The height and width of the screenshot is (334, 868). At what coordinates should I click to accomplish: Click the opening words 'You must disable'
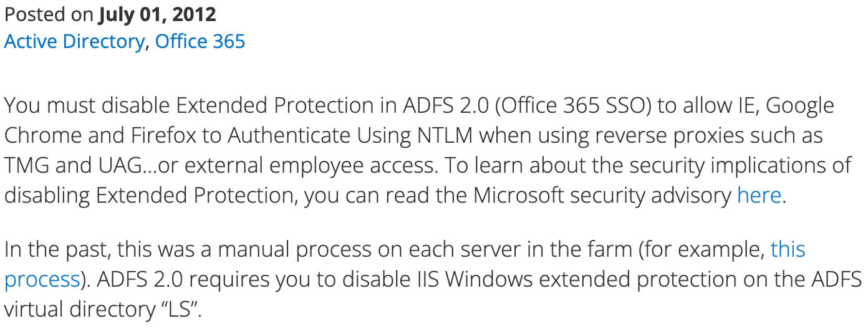pyautogui.click(x=86, y=106)
